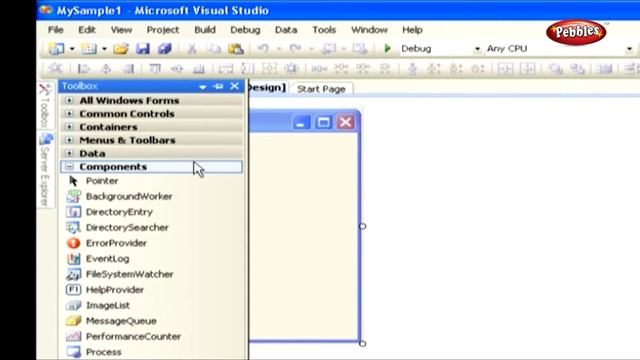
Task: Open the File menu
Action: point(56,30)
